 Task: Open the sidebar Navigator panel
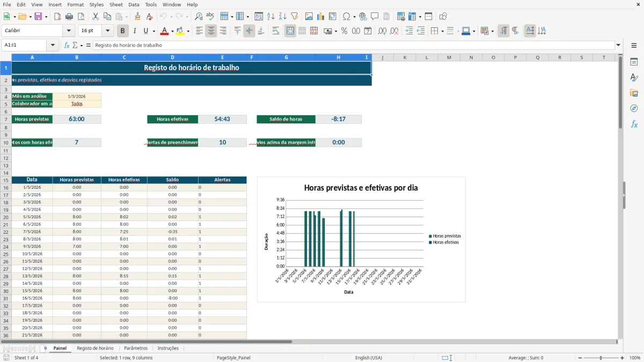click(634, 108)
